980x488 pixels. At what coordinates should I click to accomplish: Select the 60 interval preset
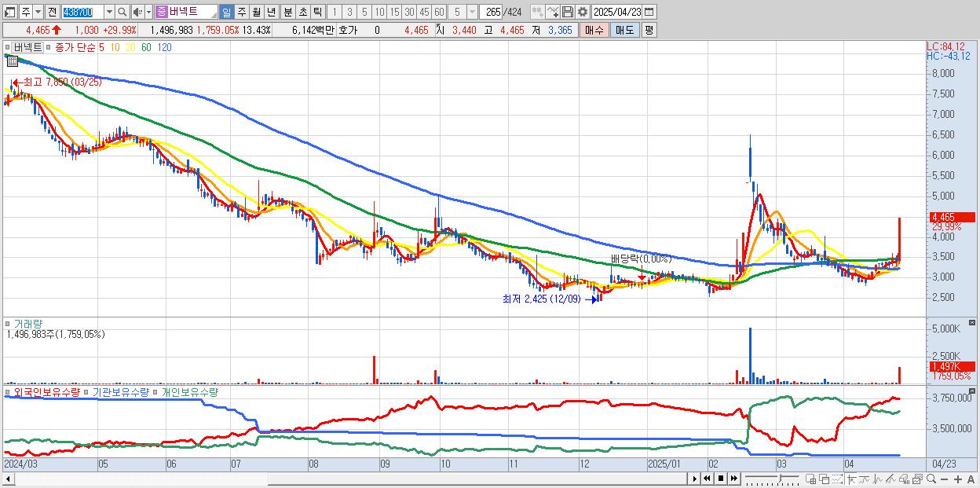click(439, 12)
